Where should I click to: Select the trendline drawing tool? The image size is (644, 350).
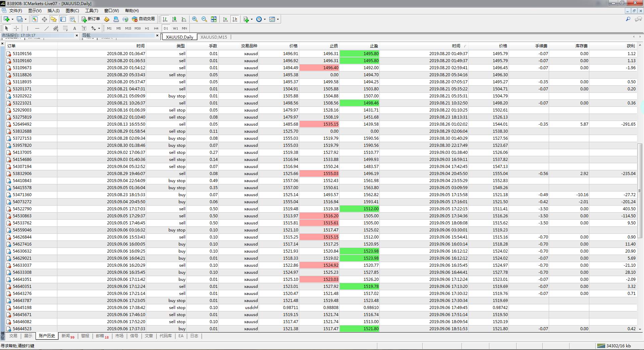[46, 28]
